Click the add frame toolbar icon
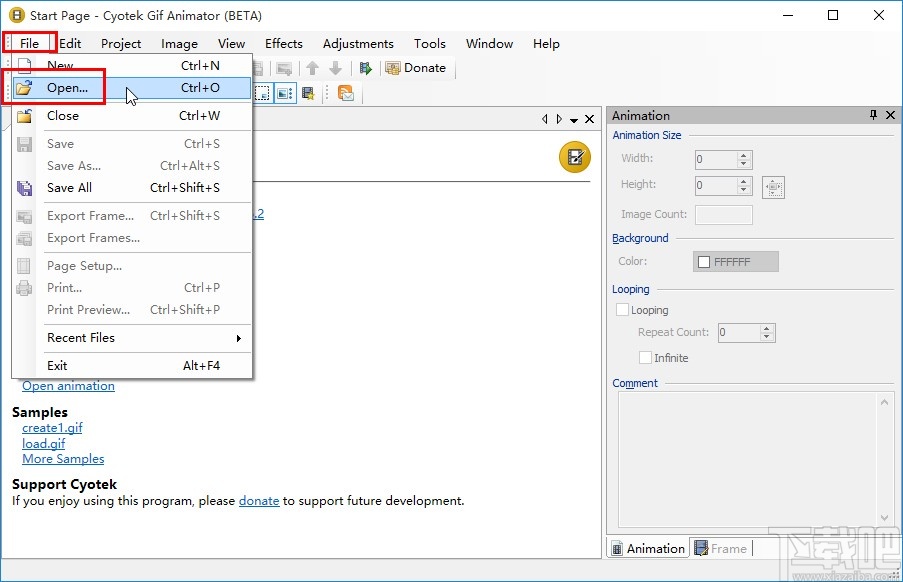Screen dimensions: 903x582 pyautogui.click(x=284, y=69)
